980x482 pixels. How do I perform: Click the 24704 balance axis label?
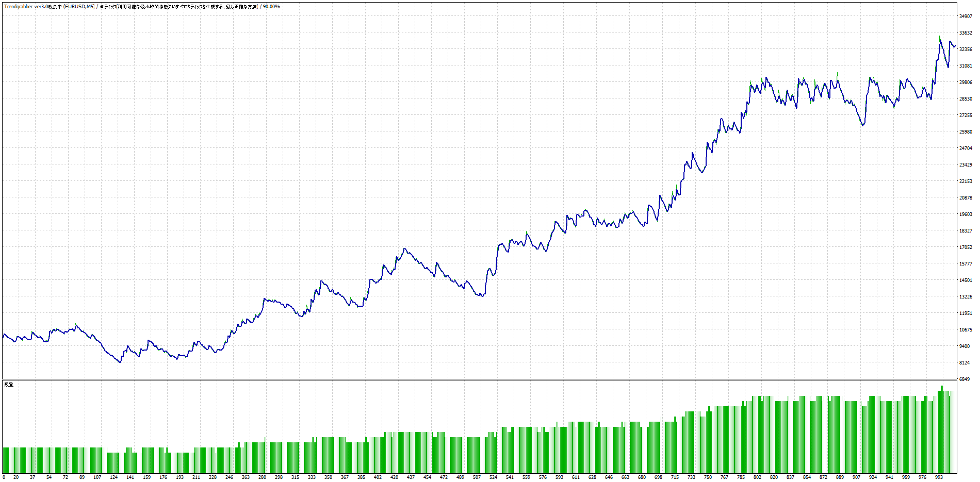tap(966, 148)
